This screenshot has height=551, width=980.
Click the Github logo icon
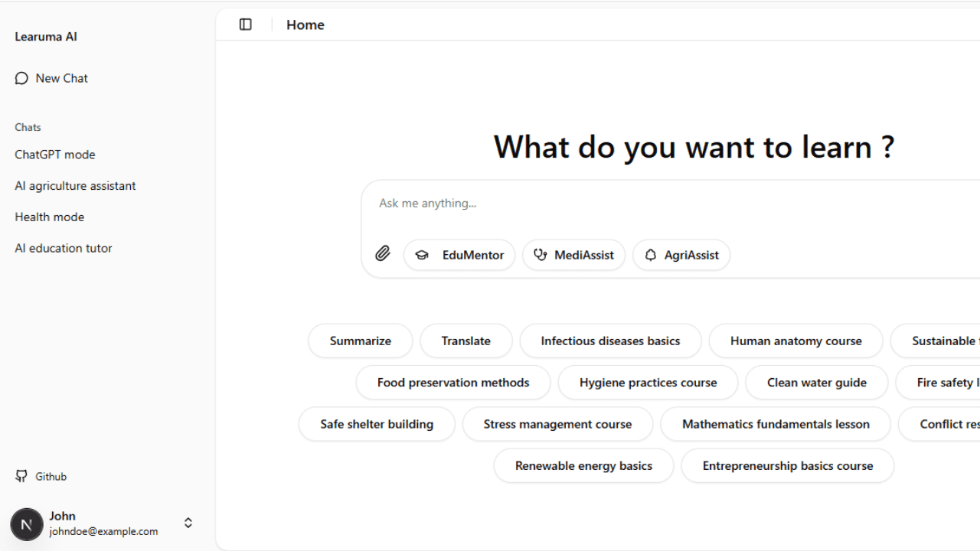(21, 476)
